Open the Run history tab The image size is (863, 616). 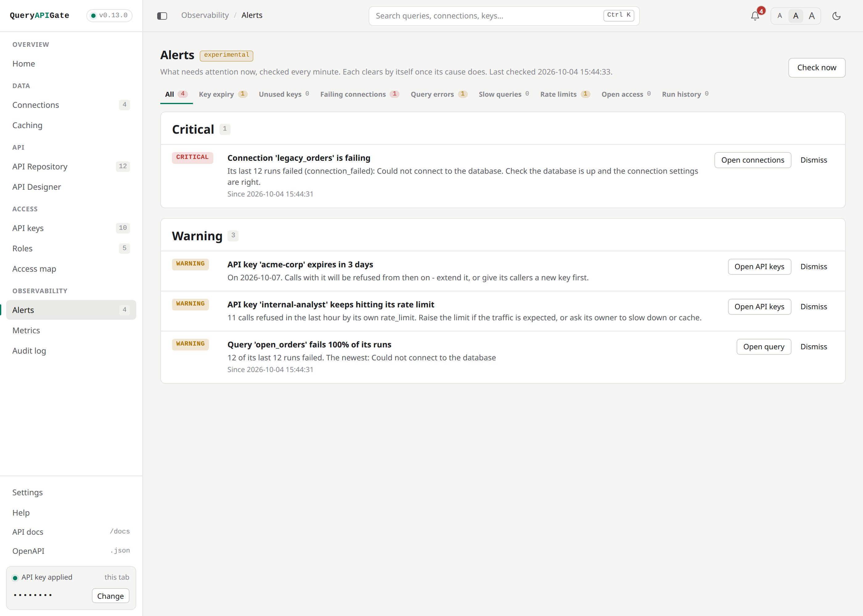tap(685, 94)
